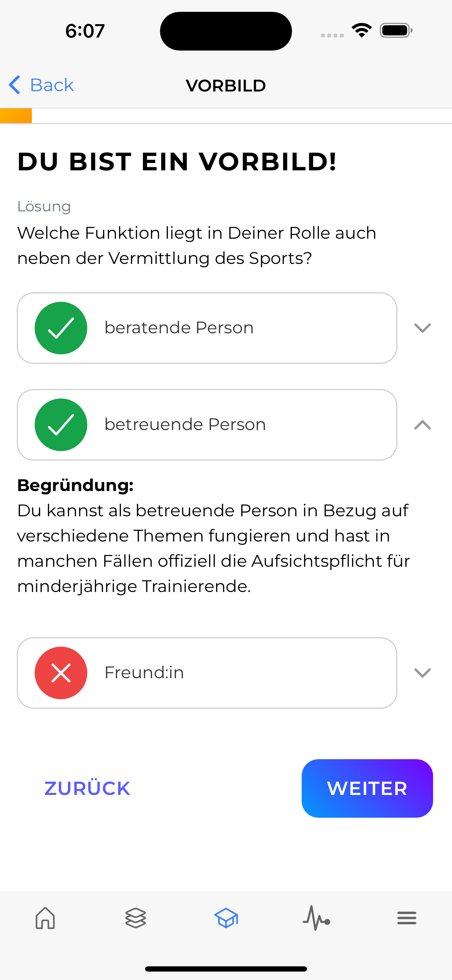Tap the Back label in navigation bar
The image size is (452, 980).
tap(52, 85)
